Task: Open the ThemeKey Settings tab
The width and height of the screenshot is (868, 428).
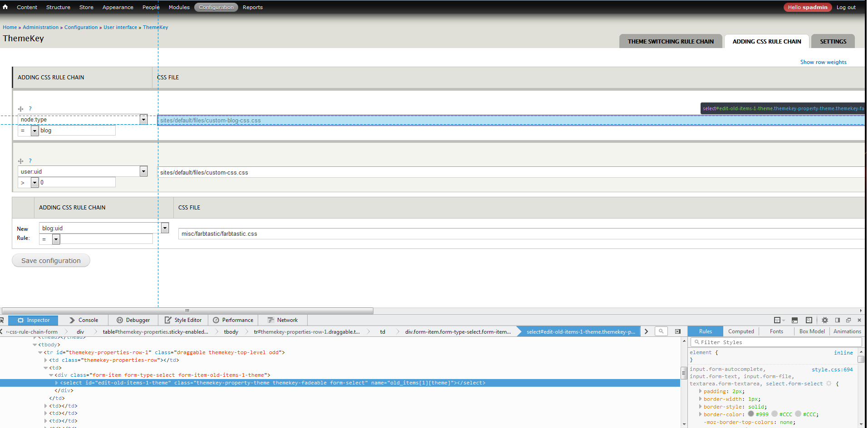Action: (x=833, y=41)
